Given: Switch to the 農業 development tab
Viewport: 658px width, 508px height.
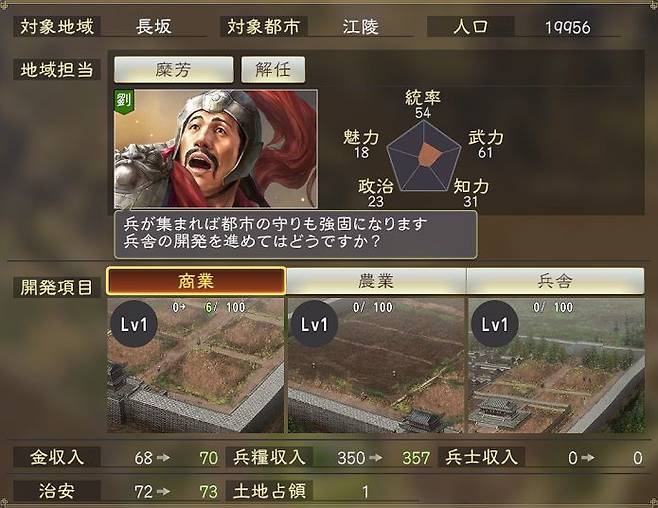Looking at the screenshot, I should pos(376,281).
